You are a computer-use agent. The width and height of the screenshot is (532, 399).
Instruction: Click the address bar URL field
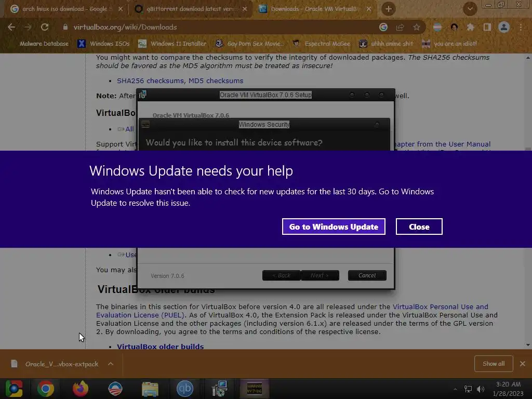(217, 27)
